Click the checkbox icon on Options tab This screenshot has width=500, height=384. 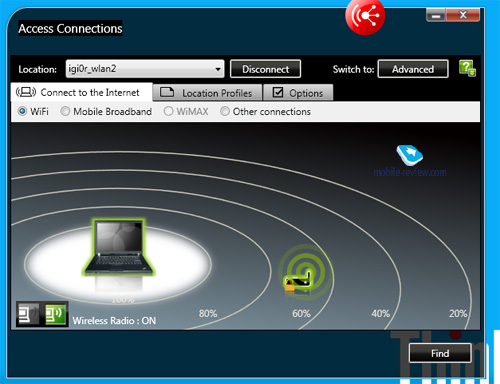[278, 92]
